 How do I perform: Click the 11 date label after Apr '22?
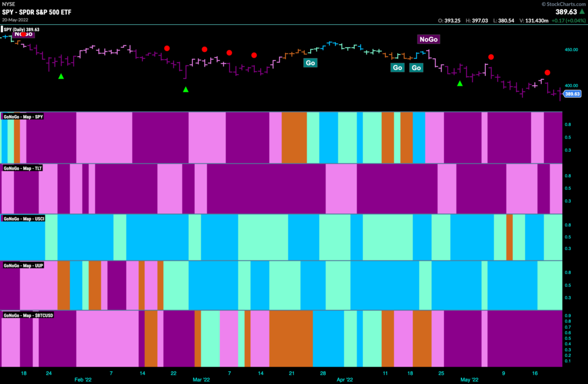coord(385,373)
